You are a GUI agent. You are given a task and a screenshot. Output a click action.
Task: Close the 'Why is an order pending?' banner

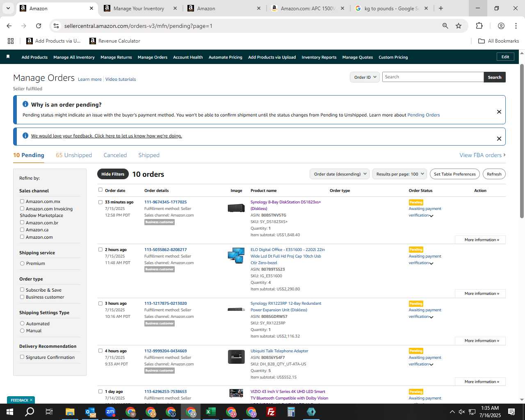click(x=499, y=112)
